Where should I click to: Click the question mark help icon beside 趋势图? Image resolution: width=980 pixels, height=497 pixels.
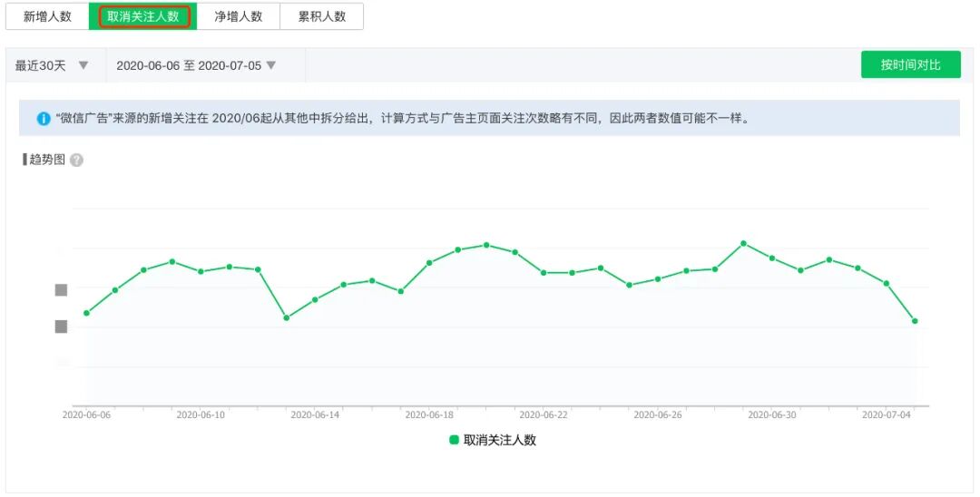click(77, 161)
